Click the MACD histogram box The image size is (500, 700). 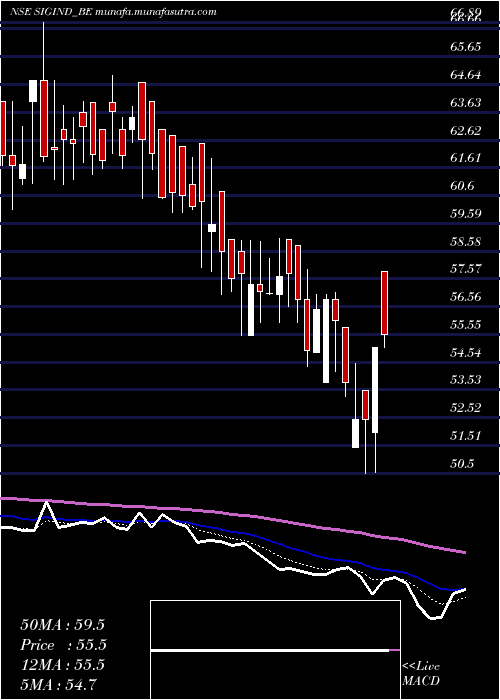pyautogui.click(x=275, y=650)
